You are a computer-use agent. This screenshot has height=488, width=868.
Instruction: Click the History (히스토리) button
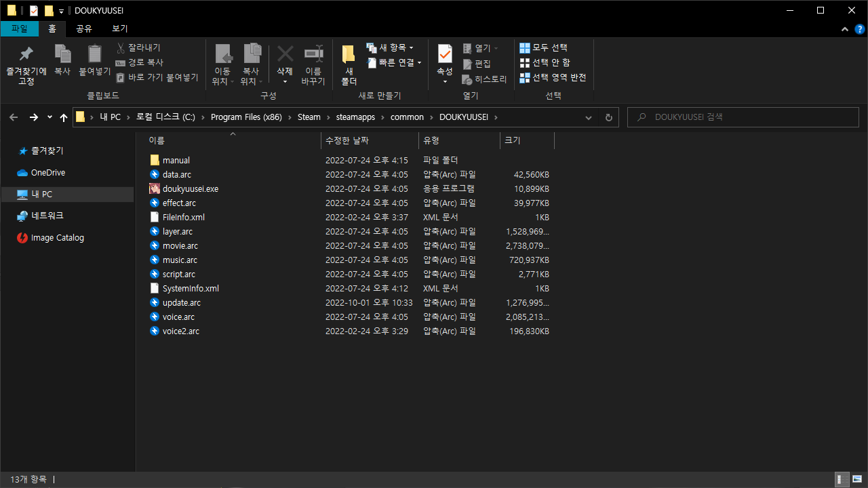pos(485,79)
